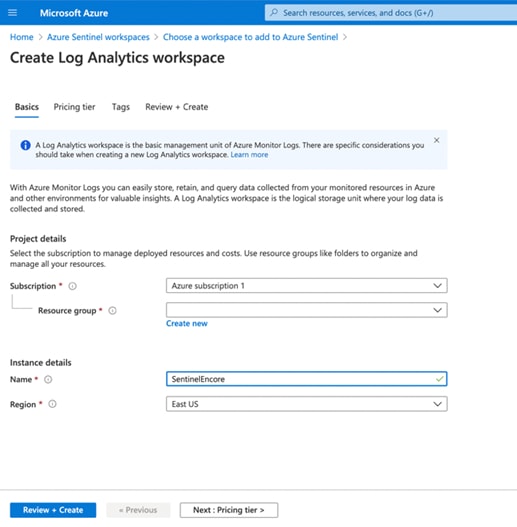
Task: Dismiss the info banner with X
Action: 436,140
